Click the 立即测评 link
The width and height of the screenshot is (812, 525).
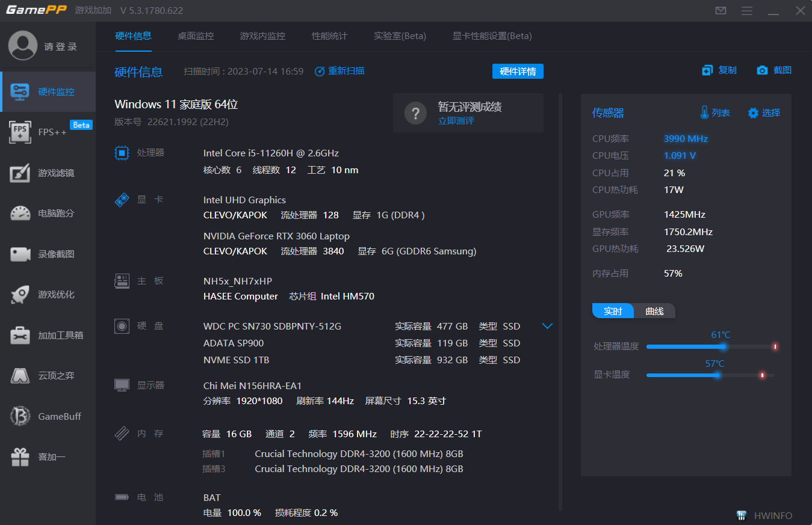pos(456,120)
